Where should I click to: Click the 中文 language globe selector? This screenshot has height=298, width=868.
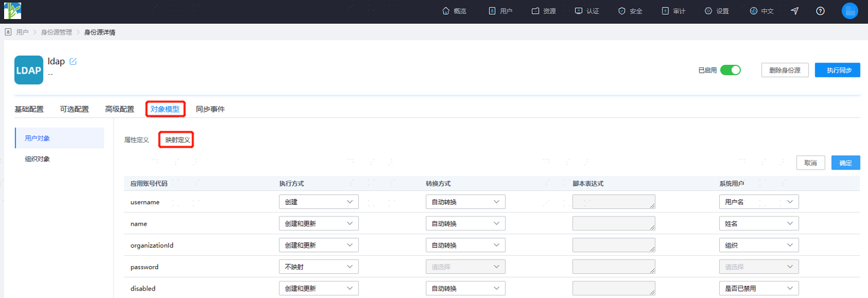pyautogui.click(x=762, y=11)
